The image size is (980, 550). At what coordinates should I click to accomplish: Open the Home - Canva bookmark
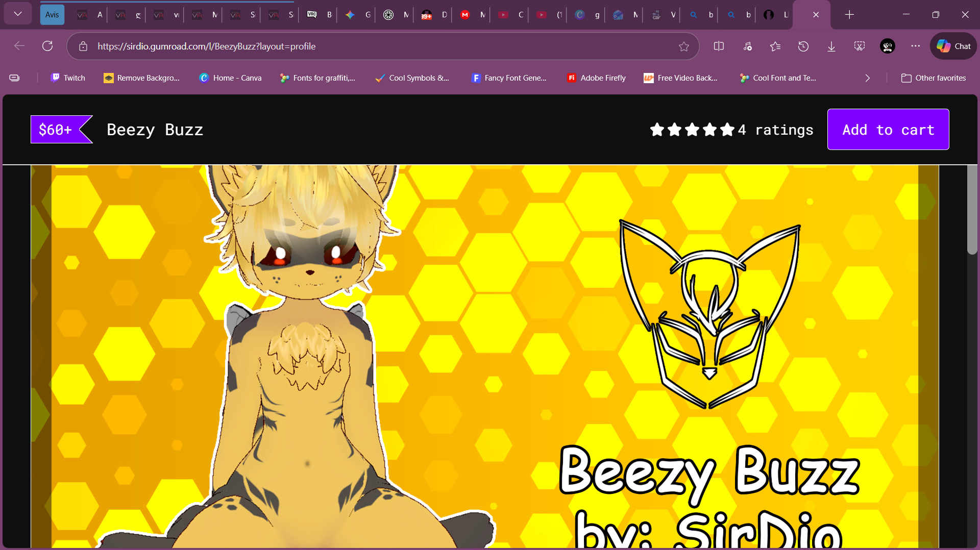[230, 78]
